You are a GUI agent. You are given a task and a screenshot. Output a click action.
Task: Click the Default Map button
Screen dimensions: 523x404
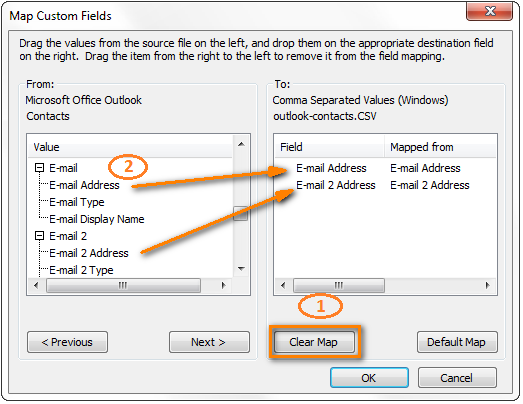tap(457, 342)
